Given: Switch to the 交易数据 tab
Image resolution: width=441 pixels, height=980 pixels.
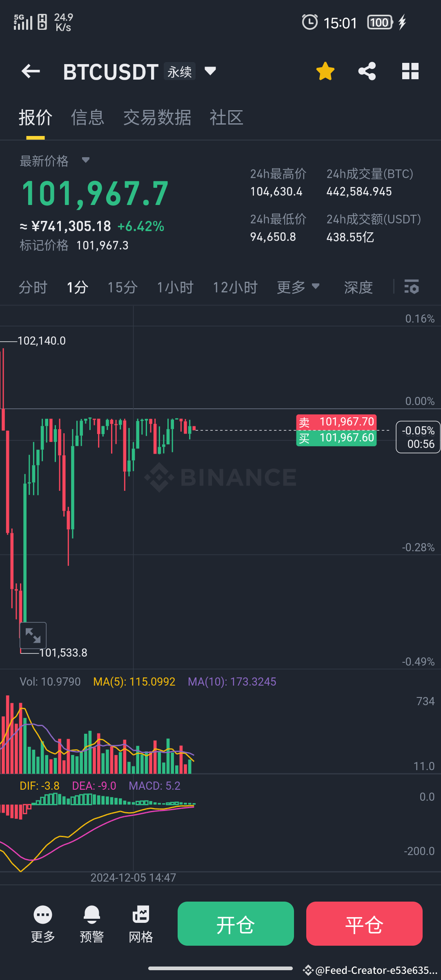Looking at the screenshot, I should [157, 118].
